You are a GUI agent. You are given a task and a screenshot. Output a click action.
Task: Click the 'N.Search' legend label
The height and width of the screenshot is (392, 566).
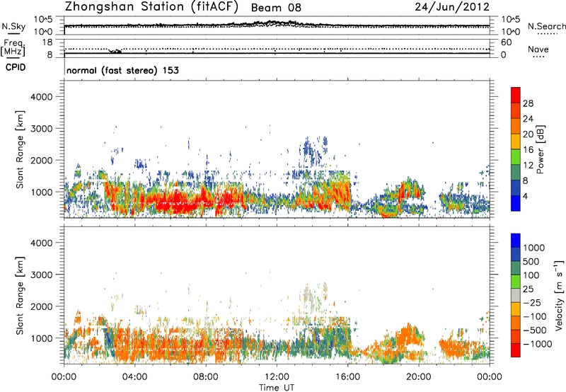[x=546, y=26]
